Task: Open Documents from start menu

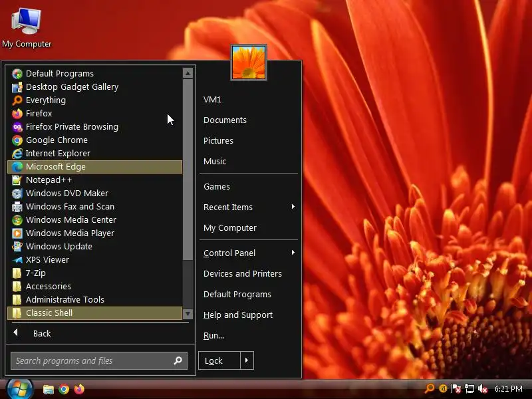Action: pyautogui.click(x=225, y=120)
